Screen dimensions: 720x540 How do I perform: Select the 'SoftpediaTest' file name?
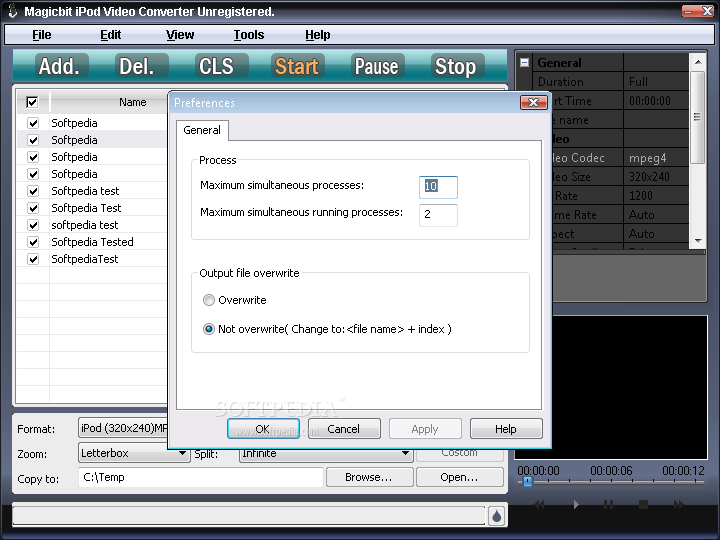coord(85,259)
